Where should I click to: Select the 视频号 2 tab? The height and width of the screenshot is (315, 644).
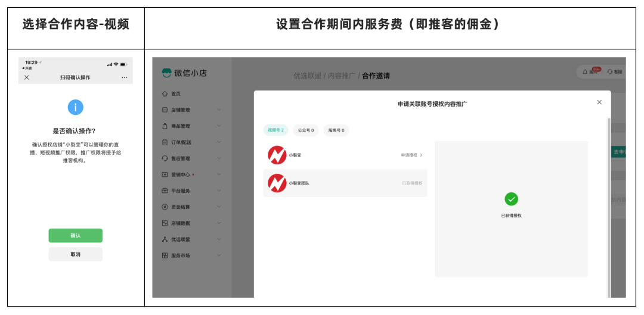tap(275, 130)
